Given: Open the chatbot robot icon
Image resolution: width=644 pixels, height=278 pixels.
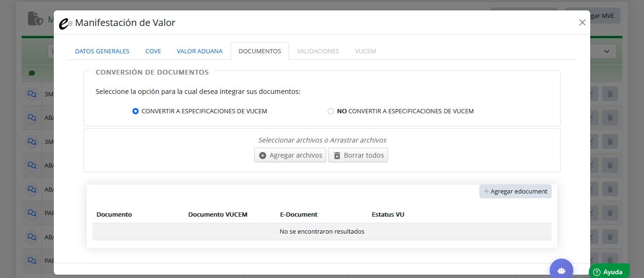Looking at the screenshot, I should pyautogui.click(x=561, y=270).
